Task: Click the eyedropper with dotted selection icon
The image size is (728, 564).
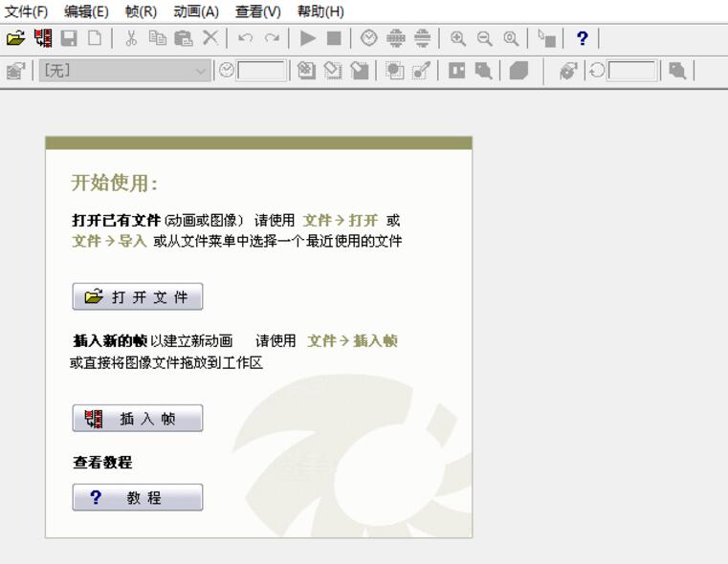Action: [x=422, y=71]
